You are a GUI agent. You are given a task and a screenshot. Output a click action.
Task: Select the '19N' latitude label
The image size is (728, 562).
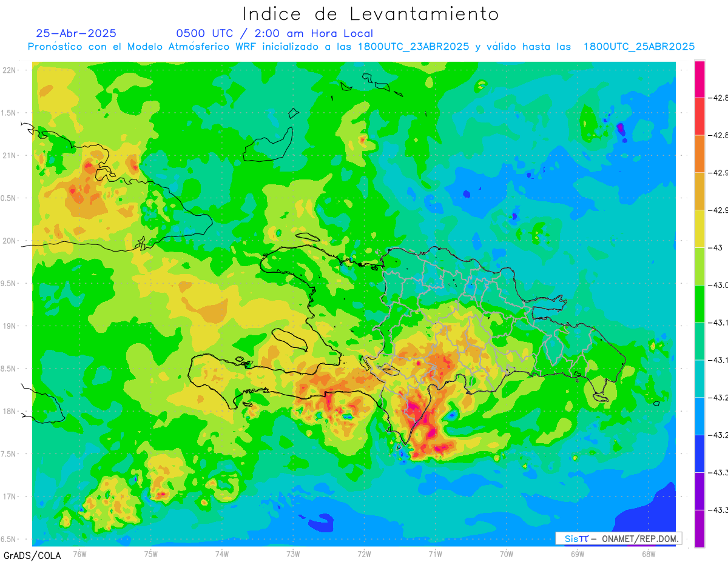pyautogui.click(x=10, y=326)
